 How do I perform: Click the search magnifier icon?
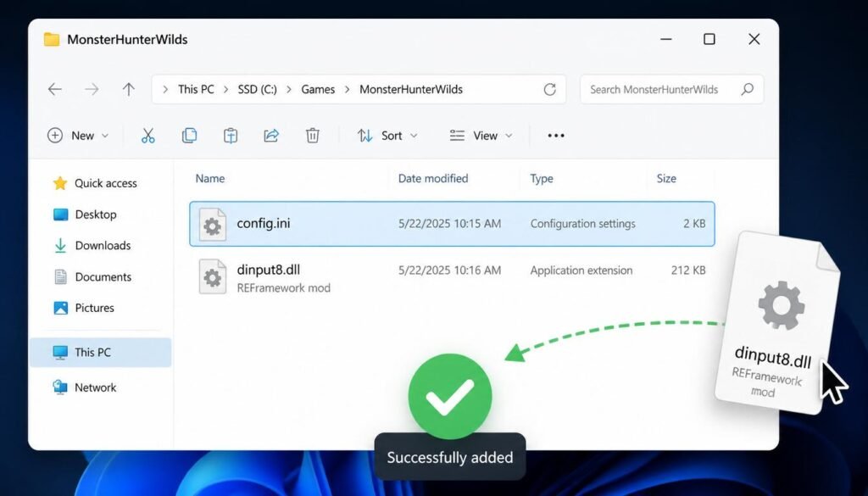click(x=748, y=89)
